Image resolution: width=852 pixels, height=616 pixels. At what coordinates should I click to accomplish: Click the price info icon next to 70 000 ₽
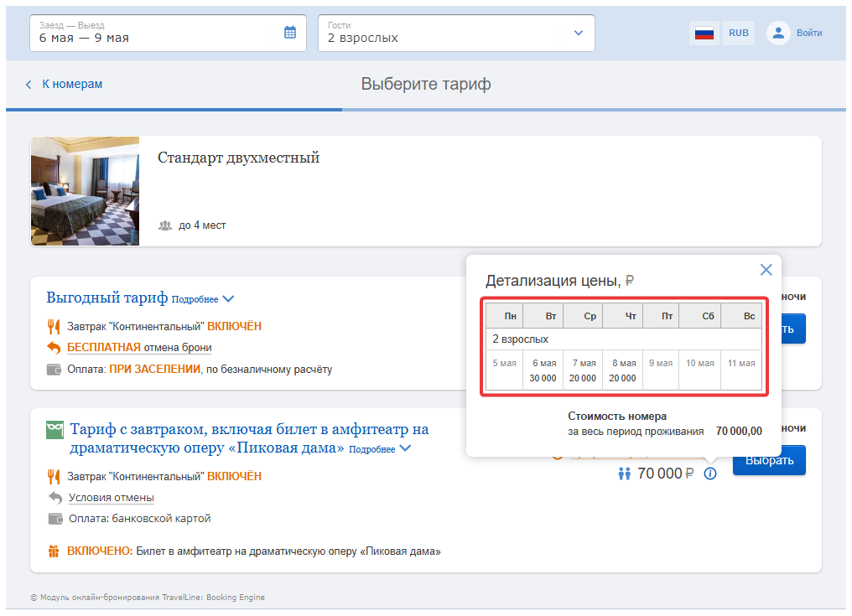[710, 474]
